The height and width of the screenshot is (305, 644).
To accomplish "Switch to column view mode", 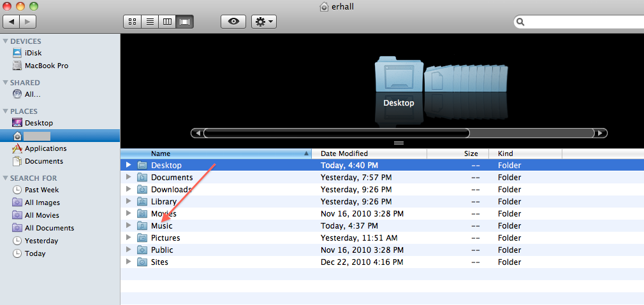I will tap(168, 22).
